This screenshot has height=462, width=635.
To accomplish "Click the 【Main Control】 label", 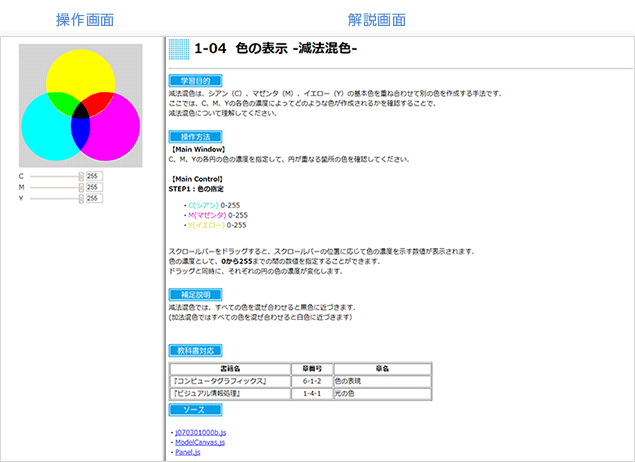I will pyautogui.click(x=197, y=179).
